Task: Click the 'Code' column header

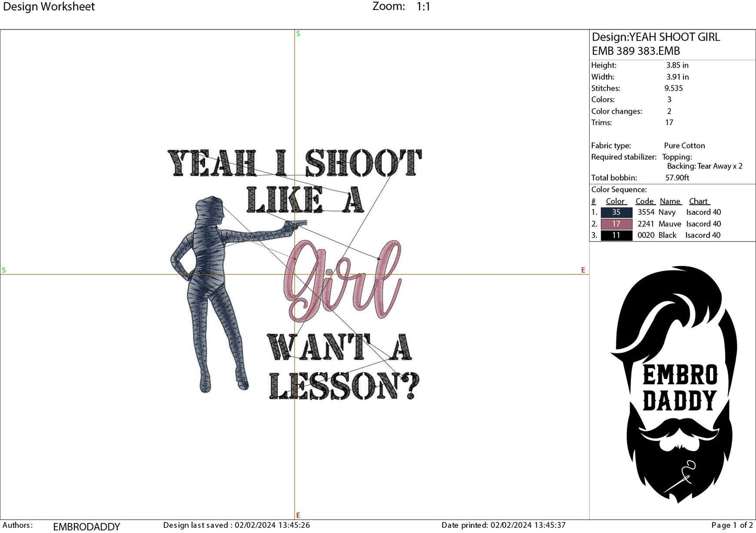Action: click(645, 201)
